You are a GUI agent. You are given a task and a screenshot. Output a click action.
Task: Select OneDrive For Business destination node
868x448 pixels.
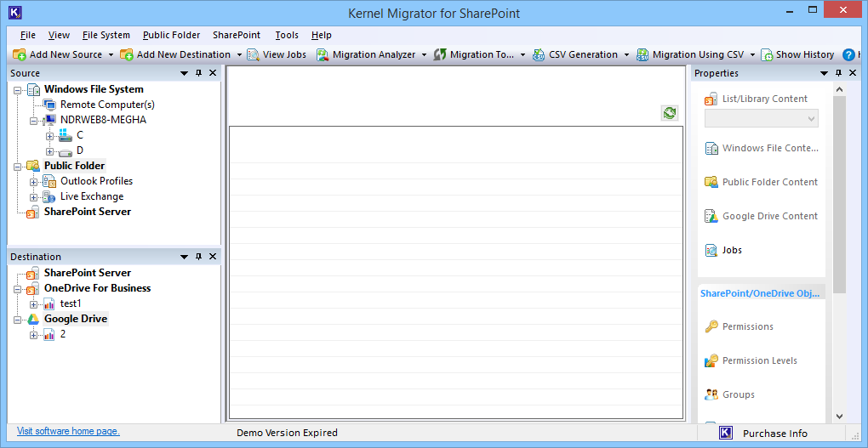[x=97, y=288]
